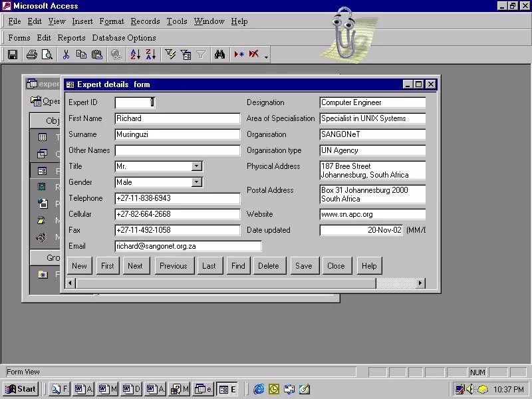Open the View menu
Screen dimensions: 532x399
57,21
